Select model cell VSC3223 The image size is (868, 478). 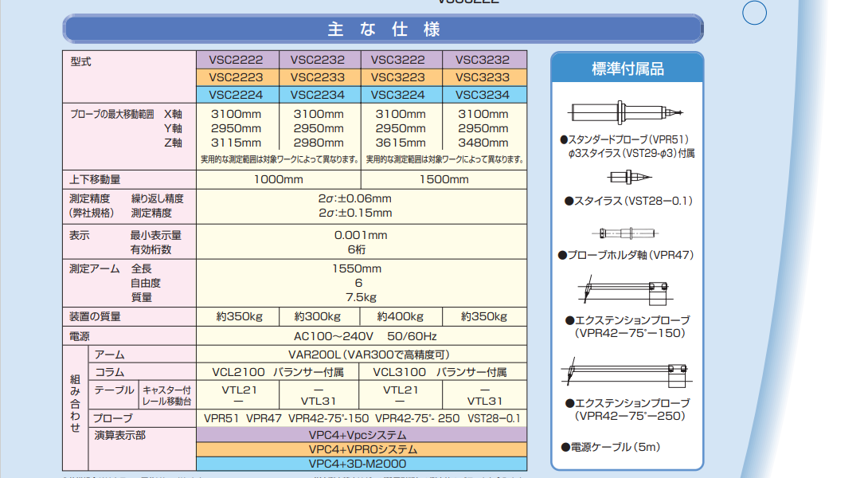(x=401, y=77)
